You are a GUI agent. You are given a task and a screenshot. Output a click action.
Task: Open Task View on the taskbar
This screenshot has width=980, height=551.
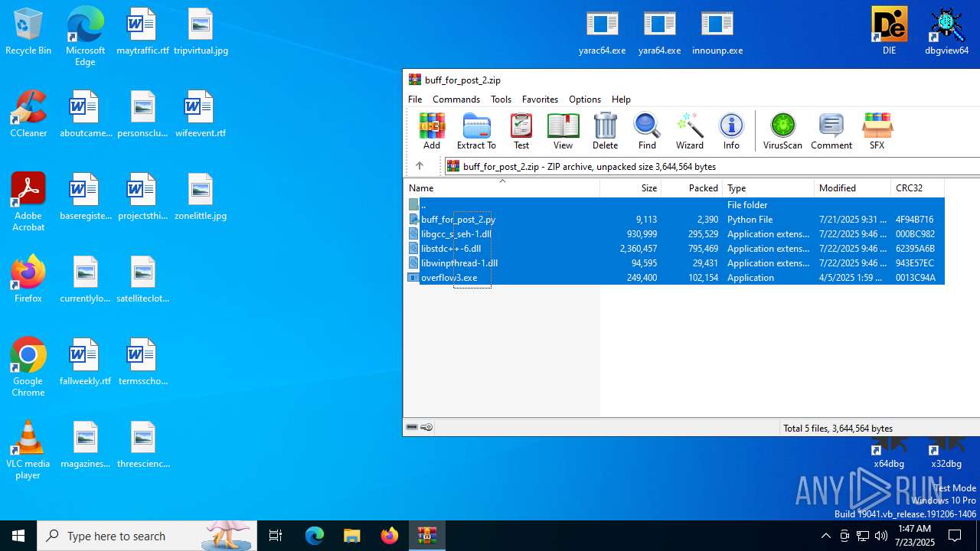[x=276, y=536]
